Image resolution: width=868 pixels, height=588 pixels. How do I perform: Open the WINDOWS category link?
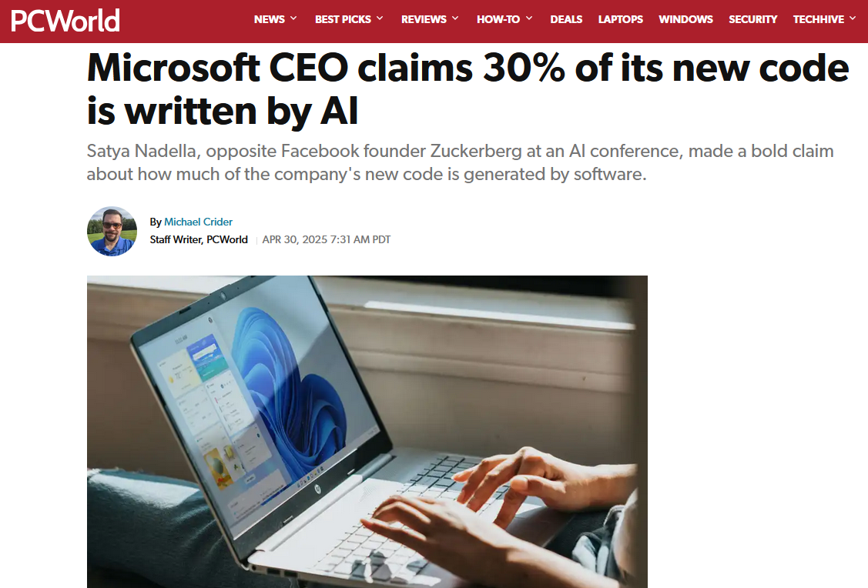click(685, 19)
